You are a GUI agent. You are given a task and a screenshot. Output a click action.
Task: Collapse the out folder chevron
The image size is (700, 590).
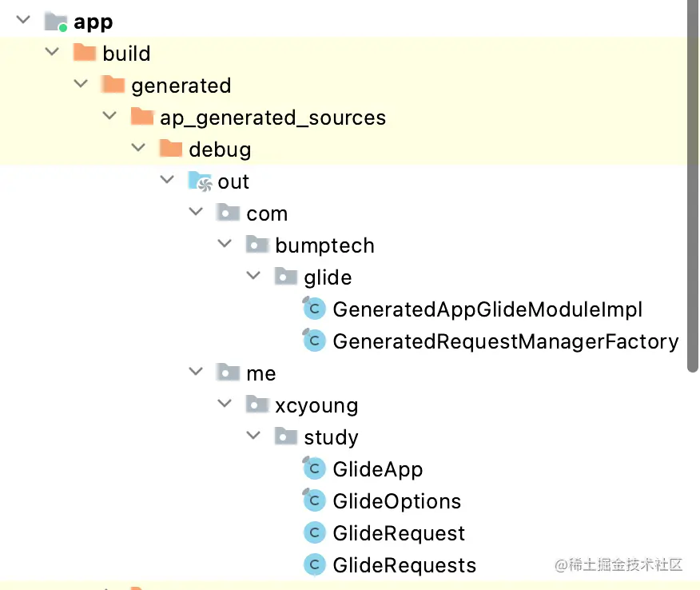[x=167, y=180]
